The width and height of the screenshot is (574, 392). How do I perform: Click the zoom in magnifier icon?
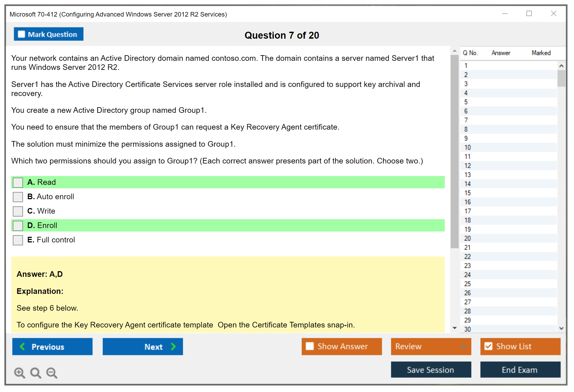coord(19,373)
